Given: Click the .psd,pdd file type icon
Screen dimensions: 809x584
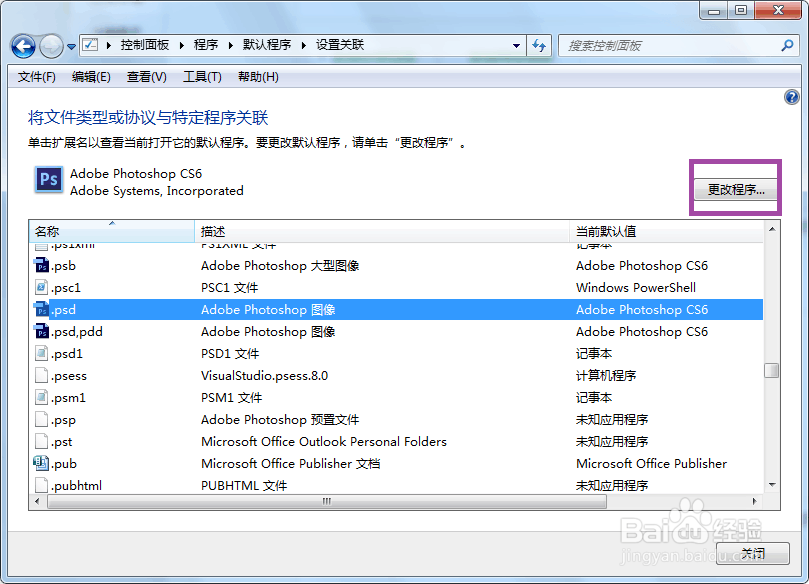Looking at the screenshot, I should pos(41,331).
